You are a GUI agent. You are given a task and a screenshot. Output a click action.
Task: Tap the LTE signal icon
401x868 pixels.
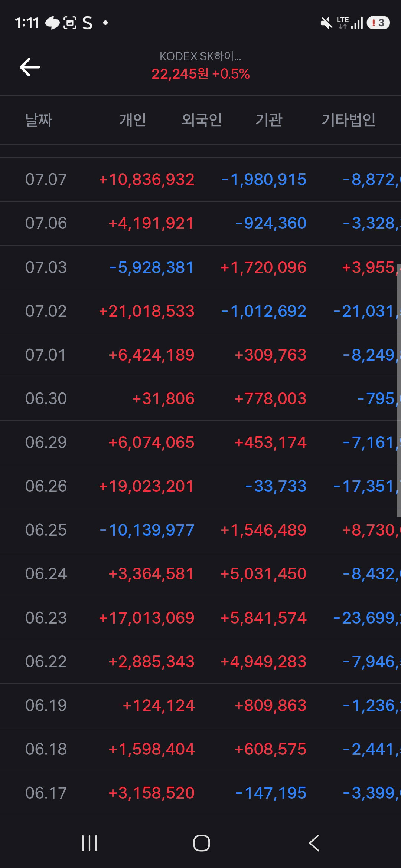(349, 23)
